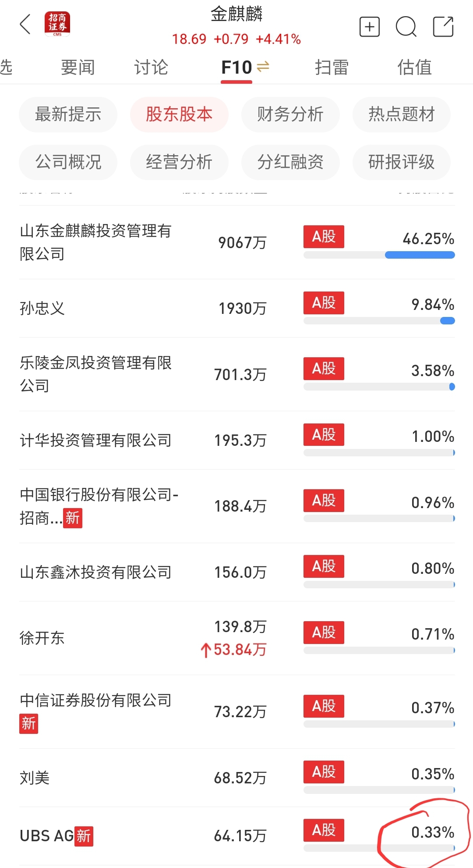Open shareholder row 徐开东
Viewport: 473px width, 868px height.
237,638
